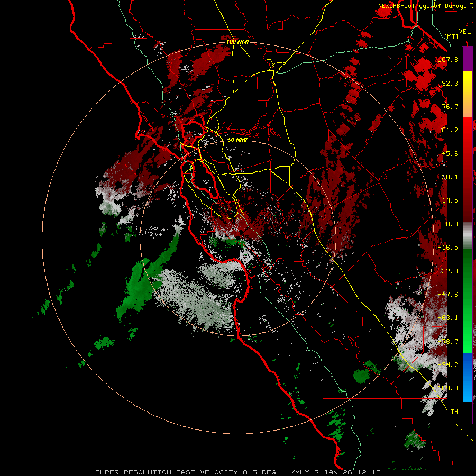Select the 76.7 value on velocity scale
The width and height of the screenshot is (476, 476).
(x=450, y=106)
